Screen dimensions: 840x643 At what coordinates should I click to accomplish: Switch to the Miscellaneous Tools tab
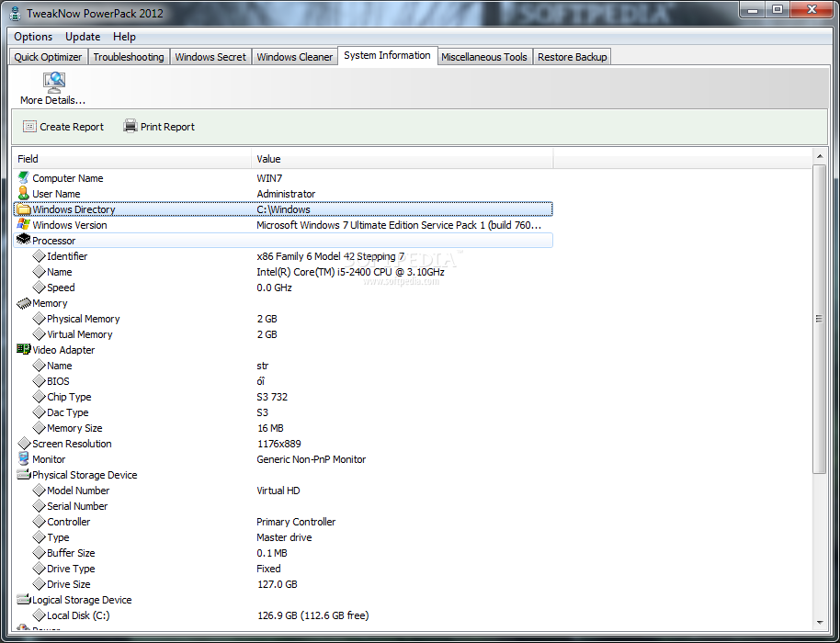click(484, 57)
